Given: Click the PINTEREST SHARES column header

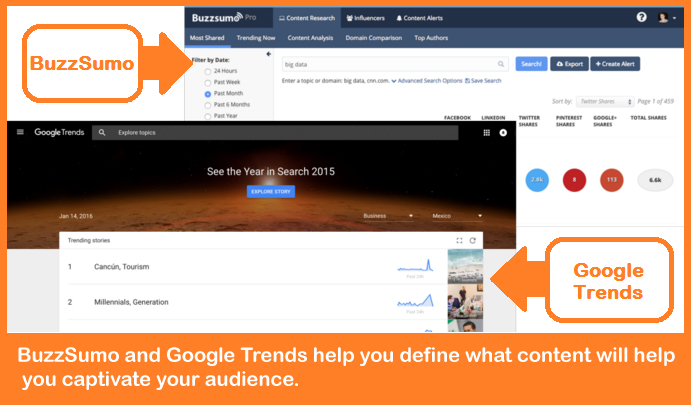Looking at the screenshot, I should click(x=569, y=121).
